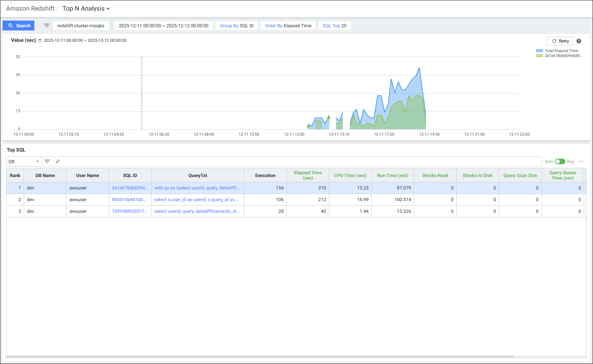Click the Top SQL filter input field

pyautogui.click(x=301, y=161)
